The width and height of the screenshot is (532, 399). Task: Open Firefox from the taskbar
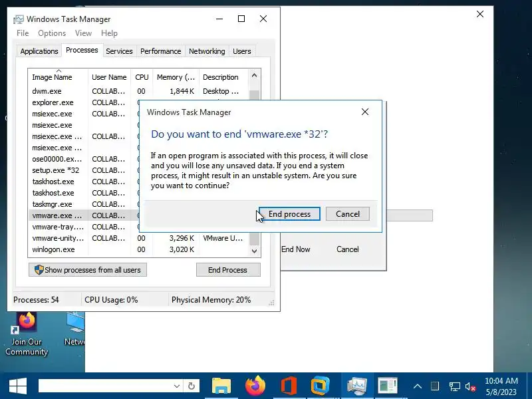coord(255,386)
